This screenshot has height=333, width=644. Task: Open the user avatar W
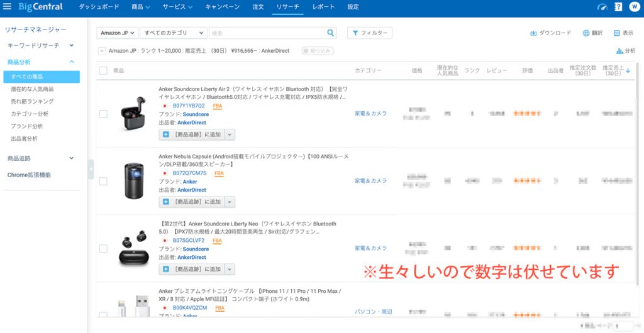pos(634,7)
